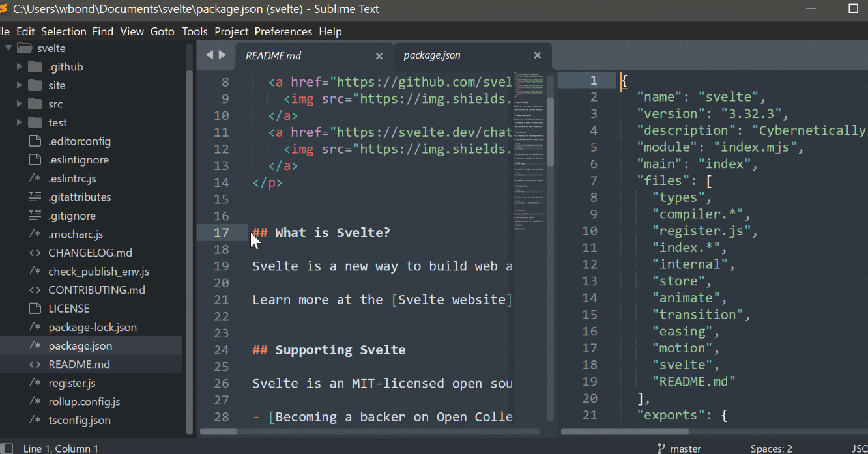Close the README.md tab
868x454 pixels.
(379, 56)
